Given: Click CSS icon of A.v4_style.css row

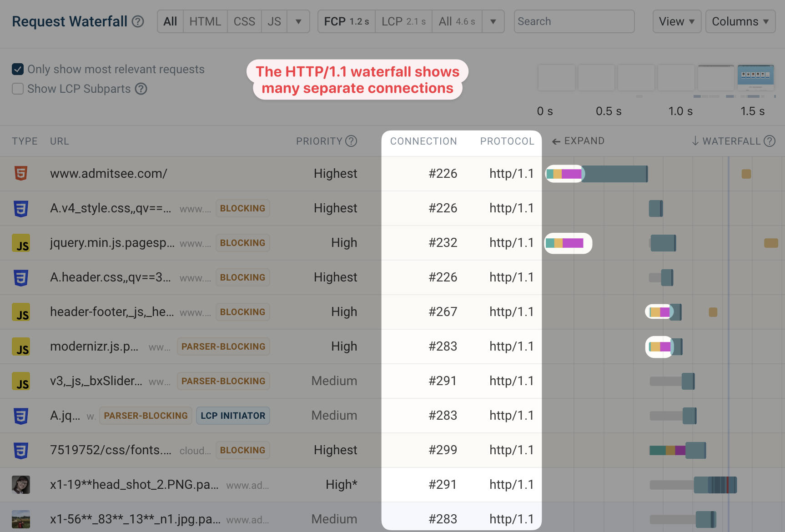Looking at the screenshot, I should (x=21, y=208).
